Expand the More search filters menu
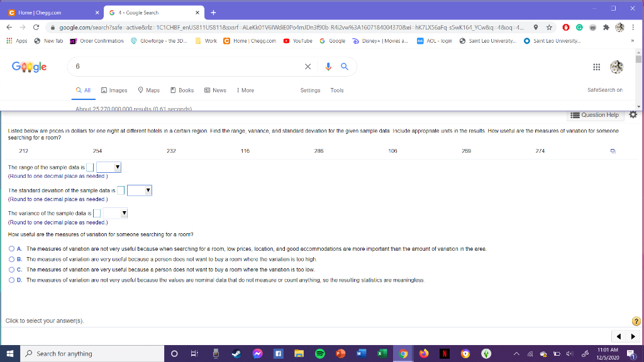Image resolution: width=644 pixels, height=362 pixels. click(245, 90)
